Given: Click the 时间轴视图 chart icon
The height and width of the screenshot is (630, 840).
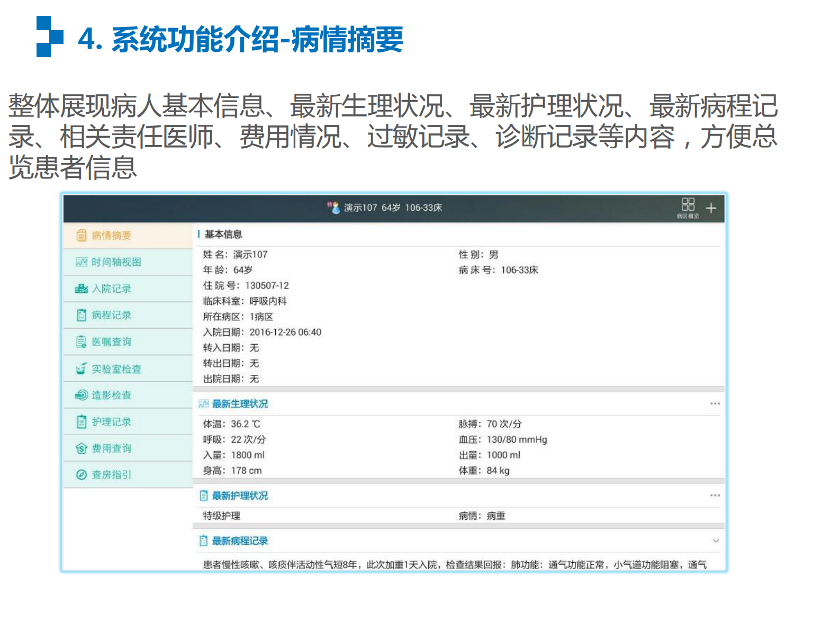Looking at the screenshot, I should pos(81,262).
